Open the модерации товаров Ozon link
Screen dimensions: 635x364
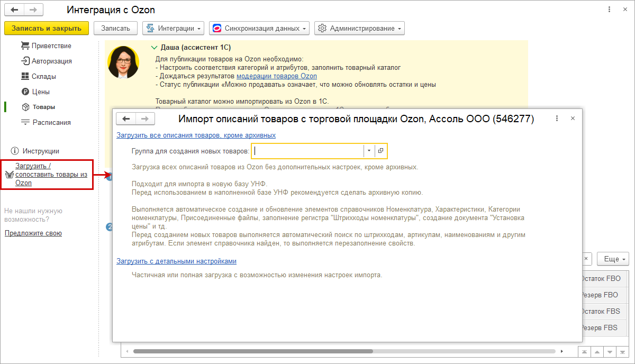coord(277,76)
